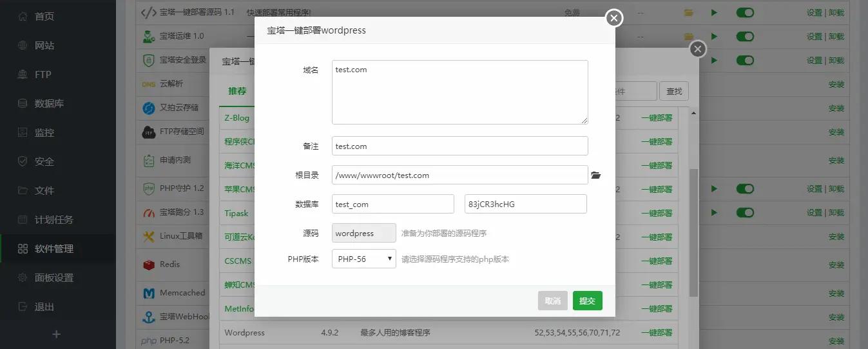Screen dimensions: 868x349
Task: Close the wordpress deploy dialog
Action: 614,18
